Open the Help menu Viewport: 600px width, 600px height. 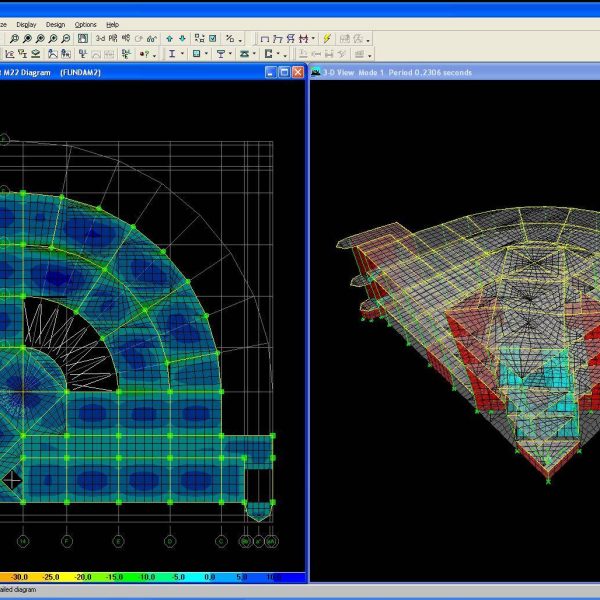pos(112,24)
